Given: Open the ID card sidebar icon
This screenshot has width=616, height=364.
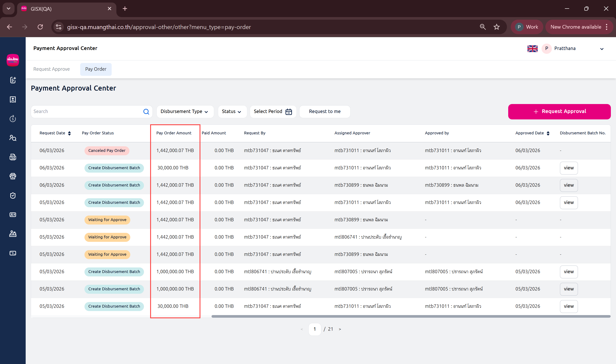Looking at the screenshot, I should coord(13,215).
